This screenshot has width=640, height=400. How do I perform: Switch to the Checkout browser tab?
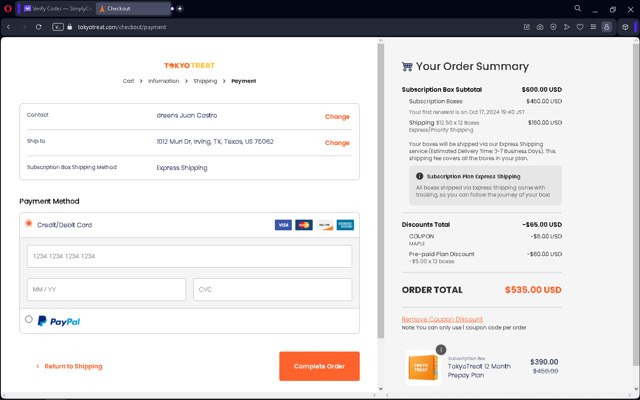coord(133,9)
